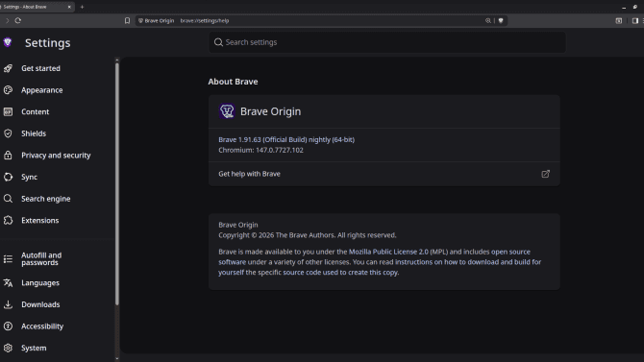The height and width of the screenshot is (362, 644).
Task: Click the Search settings input field
Action: tap(387, 42)
